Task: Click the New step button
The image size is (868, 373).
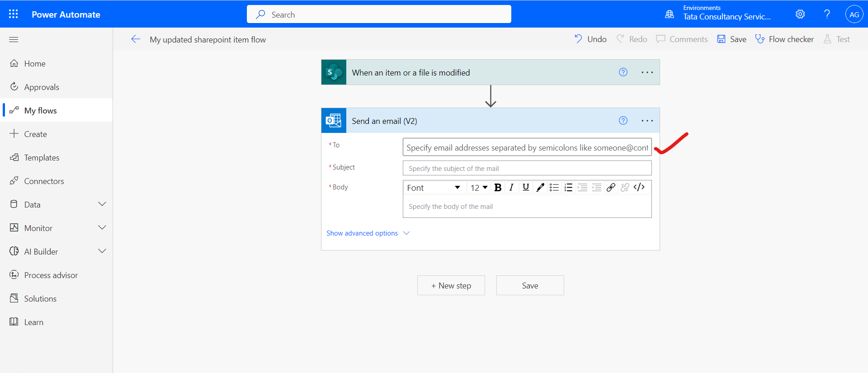Action: point(451,286)
